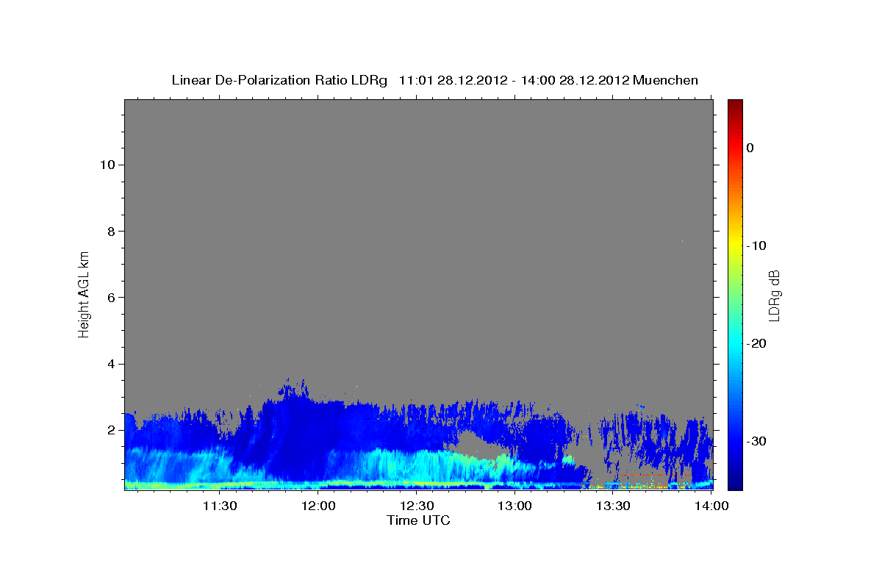Click the plot title 'Linear De-Polarization Ratio LDRg'
Screen dimensions: 882x588
[279, 80]
